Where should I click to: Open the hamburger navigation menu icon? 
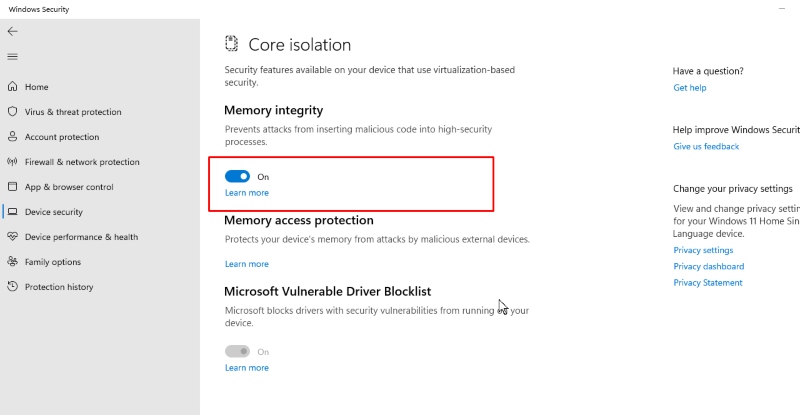coord(12,57)
